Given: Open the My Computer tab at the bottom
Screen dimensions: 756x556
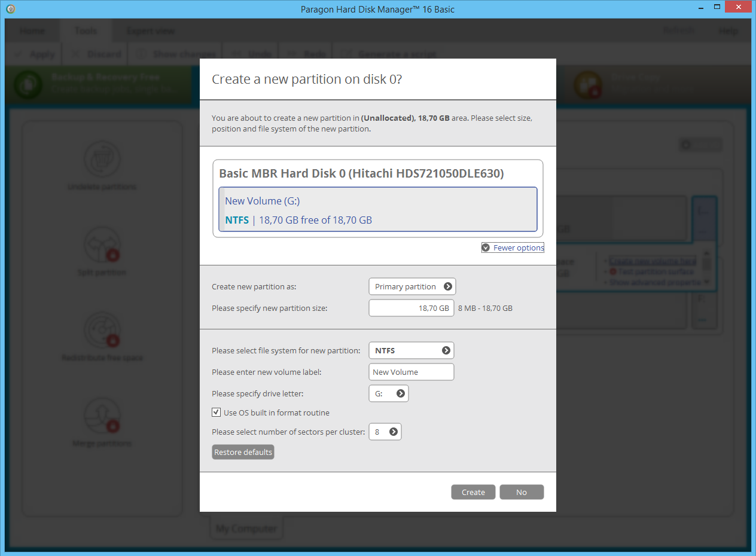Looking at the screenshot, I should pyautogui.click(x=246, y=528).
